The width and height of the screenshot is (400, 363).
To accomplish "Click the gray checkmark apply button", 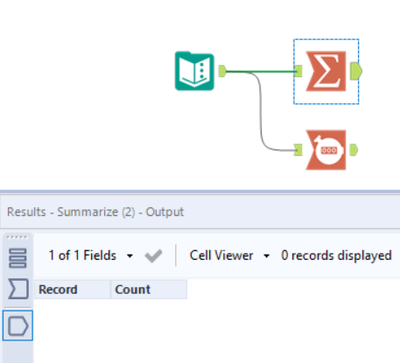I will 154,256.
